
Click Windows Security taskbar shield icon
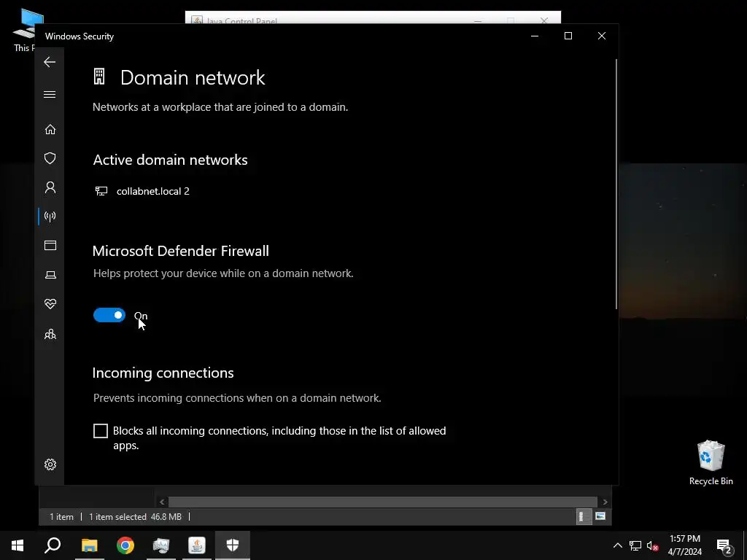pos(233,545)
